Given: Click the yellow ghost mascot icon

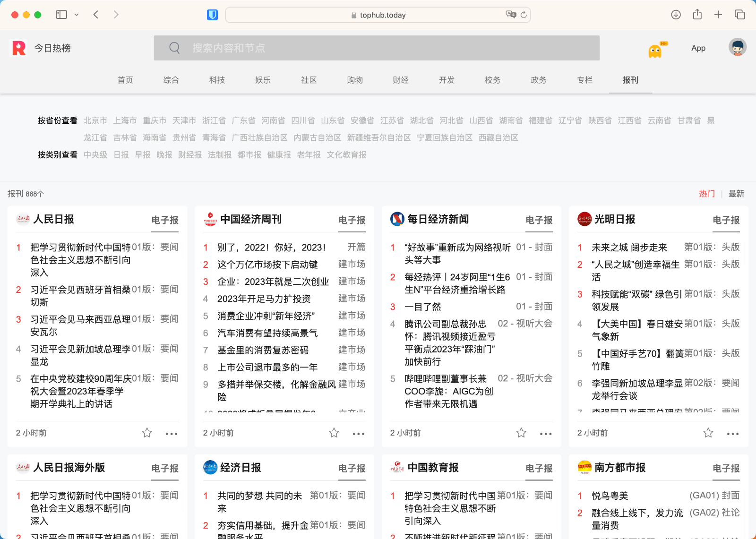Looking at the screenshot, I should (x=655, y=50).
